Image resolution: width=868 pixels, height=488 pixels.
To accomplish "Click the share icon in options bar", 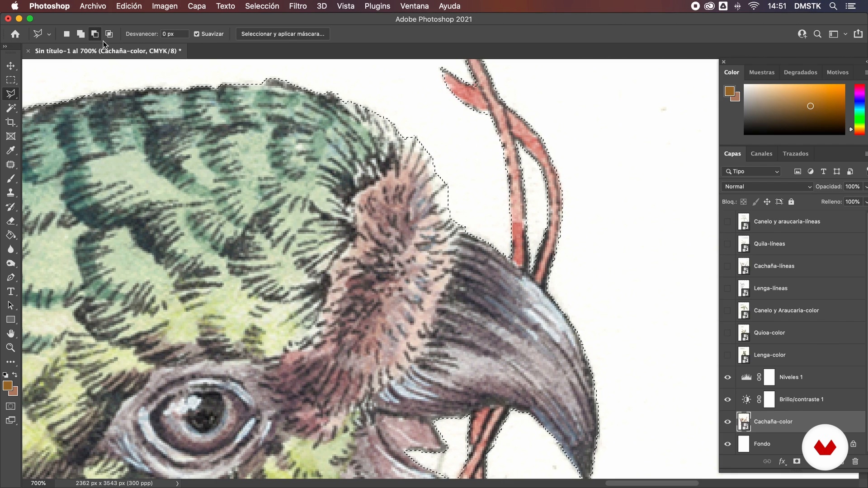I will click(858, 34).
